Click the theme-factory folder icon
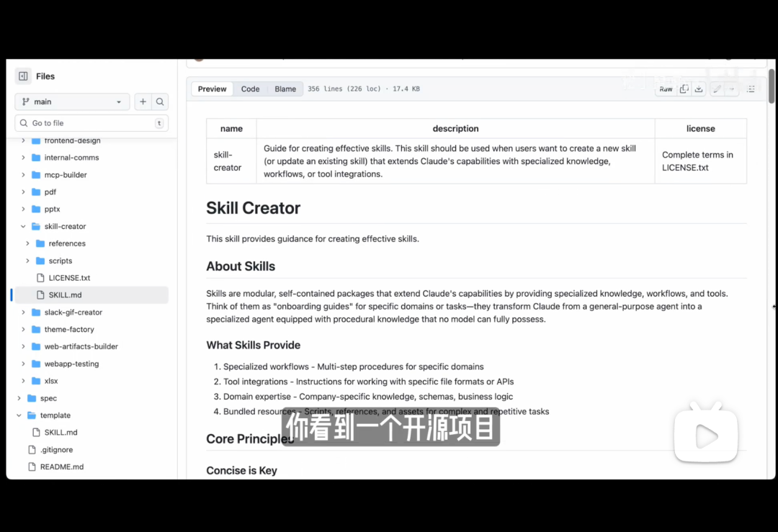 (36, 329)
